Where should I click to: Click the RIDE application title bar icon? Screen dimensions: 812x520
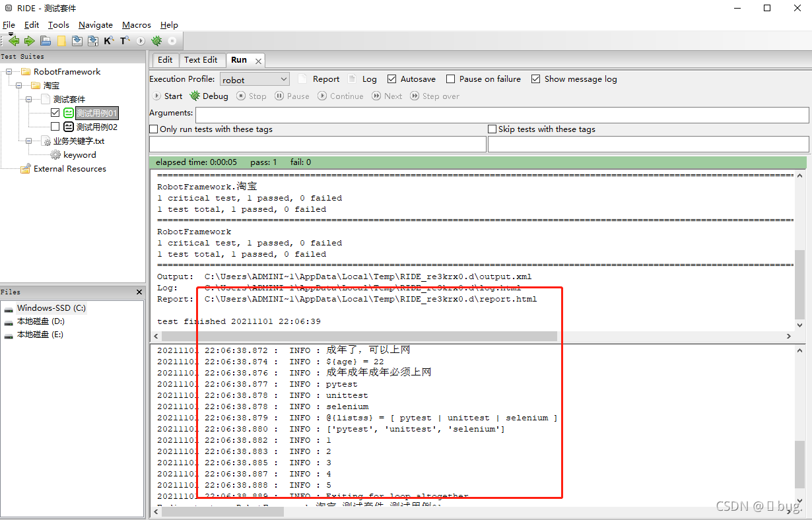pyautogui.click(x=8, y=8)
